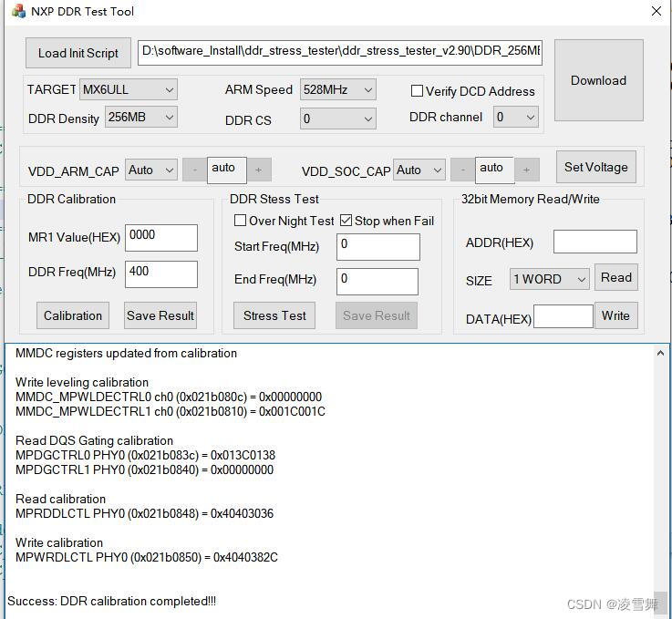Close the NXP DDR Test Tool window
This screenshot has height=619, width=672.
click(656, 11)
